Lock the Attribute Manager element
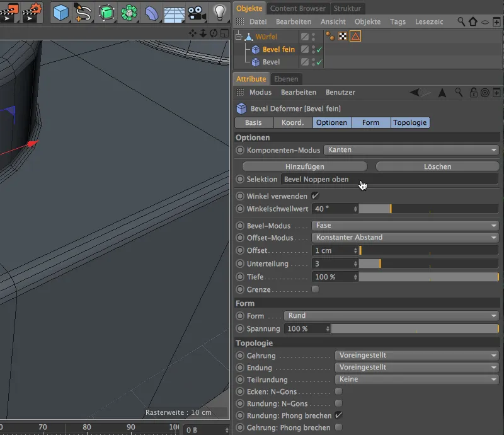 tap(473, 93)
